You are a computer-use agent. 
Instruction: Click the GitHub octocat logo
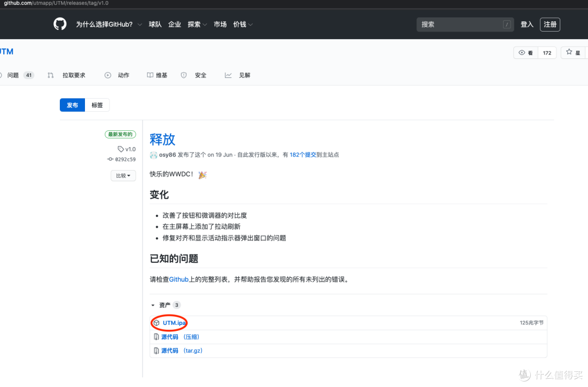59,24
